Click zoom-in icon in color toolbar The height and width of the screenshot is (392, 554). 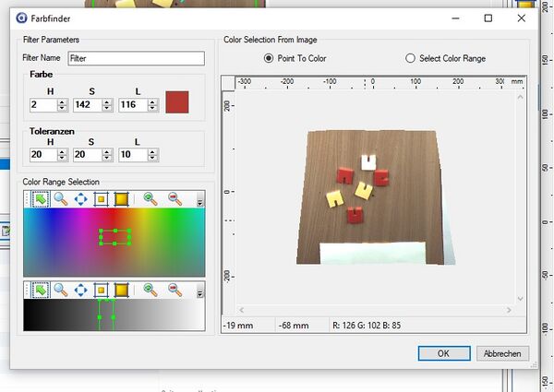pos(150,198)
